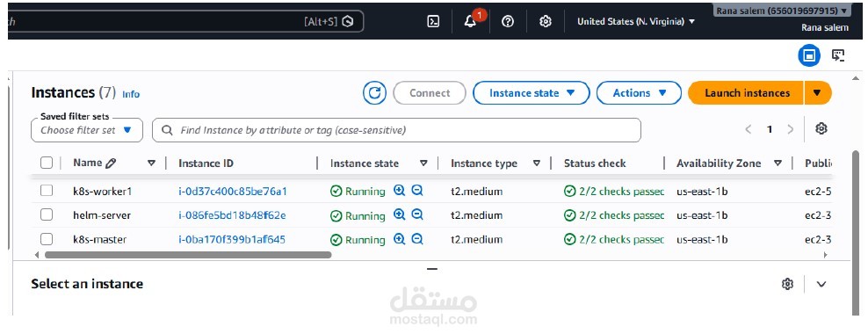Open the Instance state dropdown button
The height and width of the screenshot is (334, 868).
click(532, 93)
